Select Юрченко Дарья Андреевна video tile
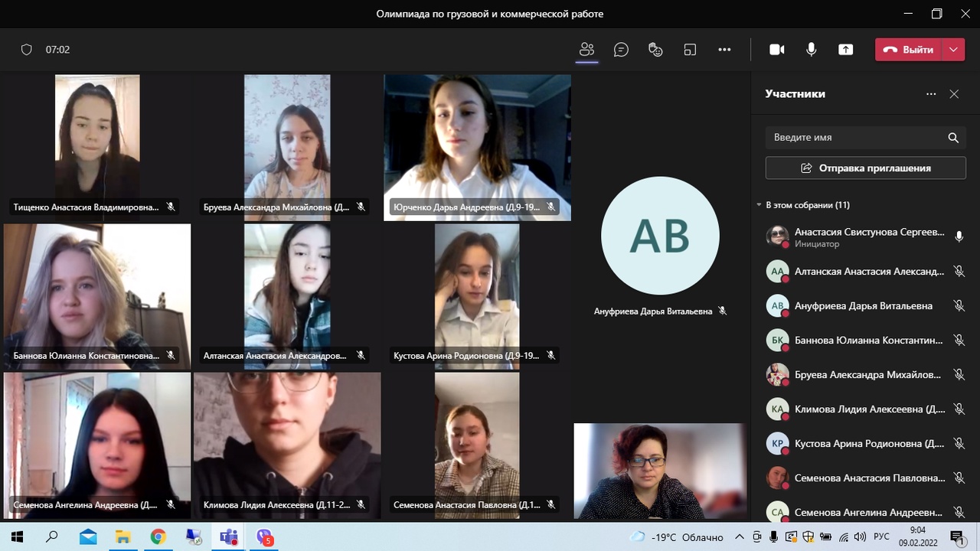Image resolution: width=980 pixels, height=551 pixels. coord(477,147)
